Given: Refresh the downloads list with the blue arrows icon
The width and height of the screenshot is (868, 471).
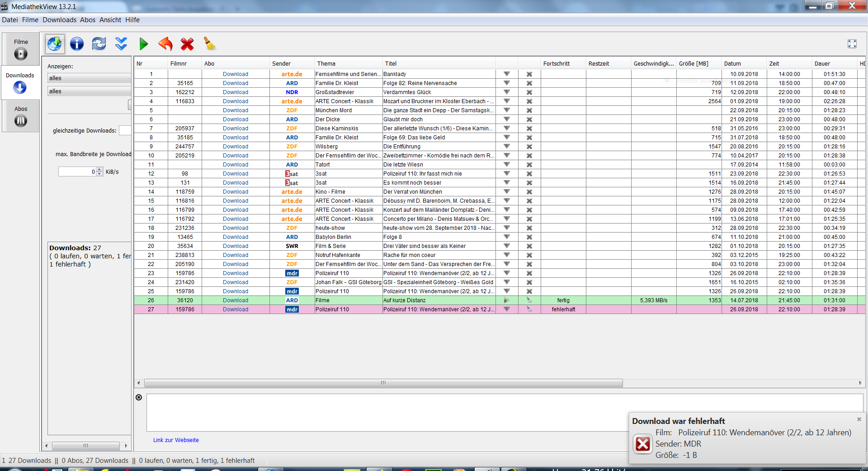Looking at the screenshot, I should click(x=99, y=44).
